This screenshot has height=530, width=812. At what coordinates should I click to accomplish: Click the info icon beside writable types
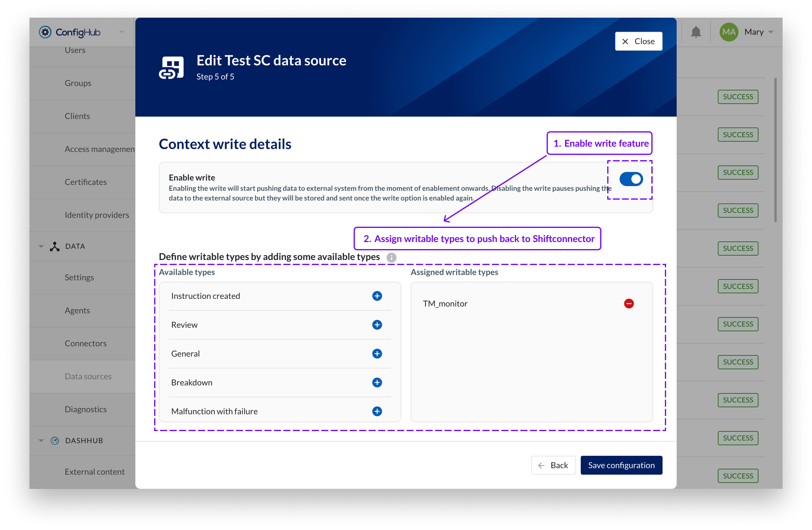click(391, 257)
